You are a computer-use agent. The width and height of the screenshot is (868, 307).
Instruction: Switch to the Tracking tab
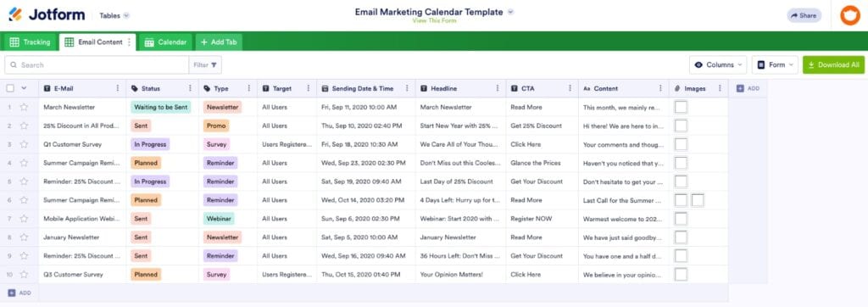(x=30, y=42)
